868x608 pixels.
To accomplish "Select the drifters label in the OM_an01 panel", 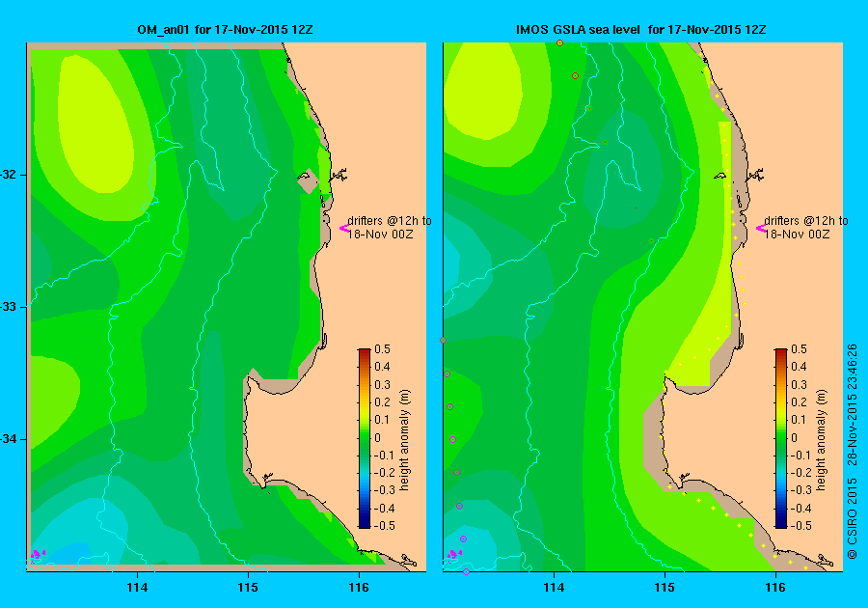I will pos(390,227).
